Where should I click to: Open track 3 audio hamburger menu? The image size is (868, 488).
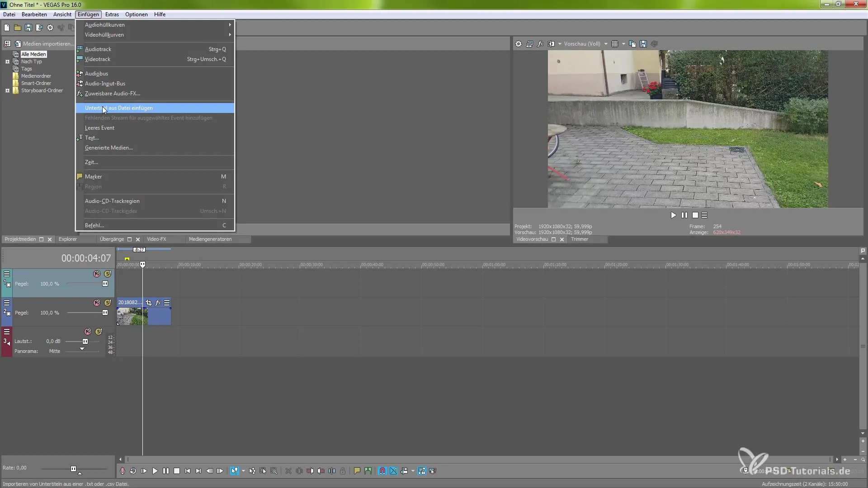[x=7, y=332]
